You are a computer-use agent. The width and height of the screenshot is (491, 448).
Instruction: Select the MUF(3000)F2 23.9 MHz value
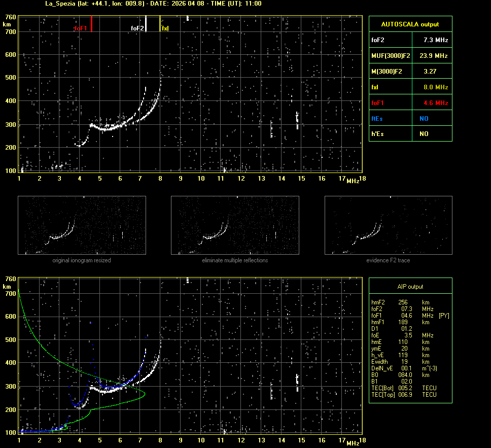pyautogui.click(x=433, y=55)
